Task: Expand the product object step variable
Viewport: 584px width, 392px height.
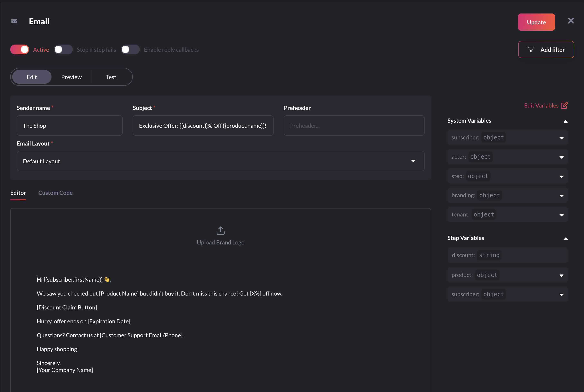Action: pos(561,276)
